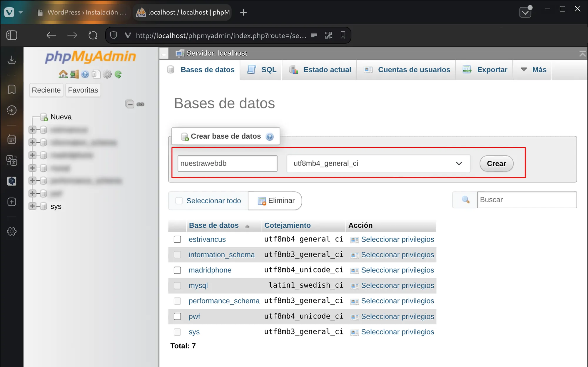
Task: Open the utf8mb4_general_ci collation dropdown
Action: coord(378,163)
